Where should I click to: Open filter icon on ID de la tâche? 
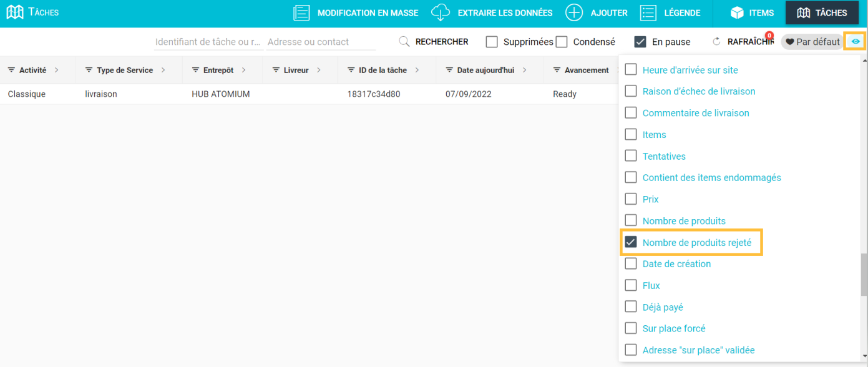coord(351,70)
